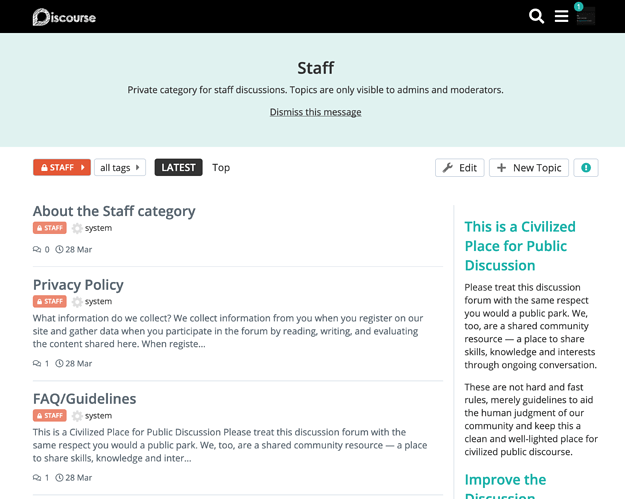
Task: Open the all tags dropdown
Action: (120, 168)
